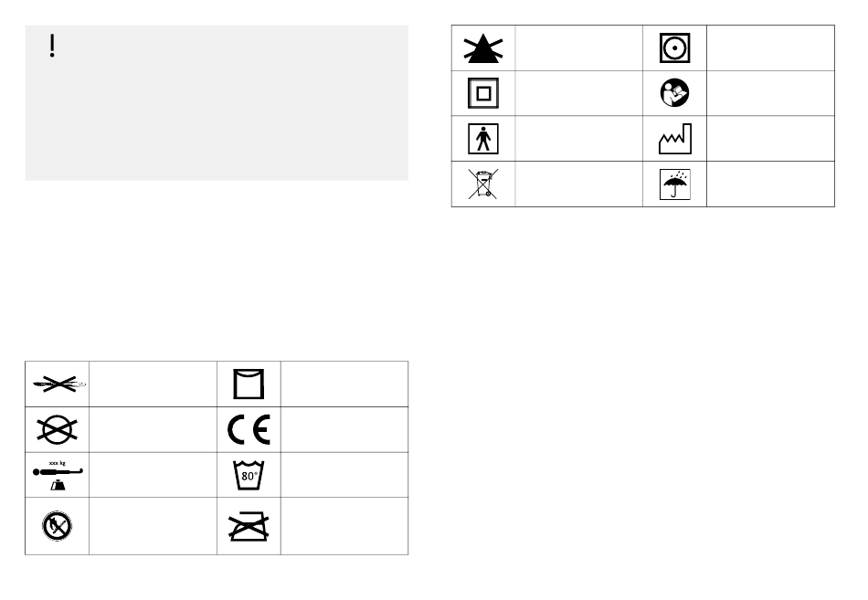This screenshot has height=600, width=868.
Task: Click the double square Class II symbol
Action: pyautogui.click(x=482, y=93)
